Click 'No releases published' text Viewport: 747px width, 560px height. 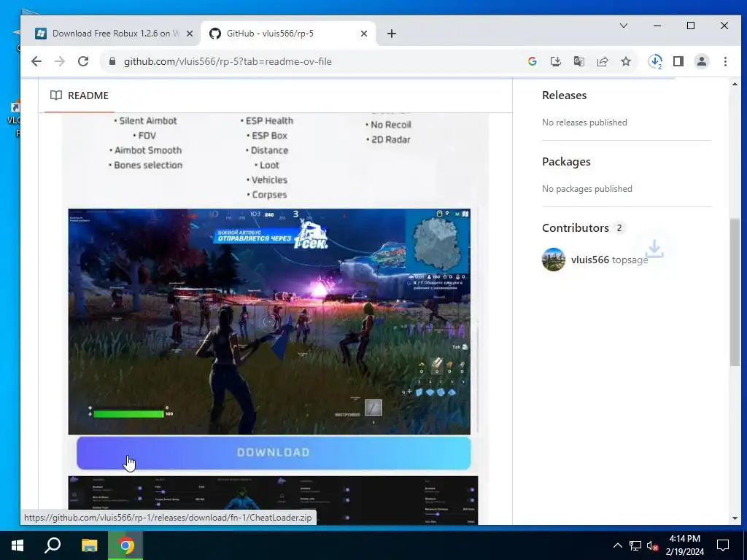[584, 122]
